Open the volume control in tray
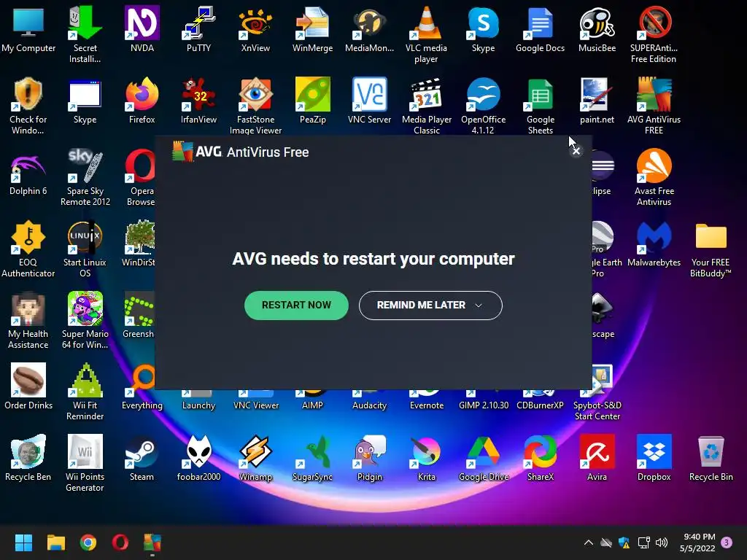 pos(662,542)
